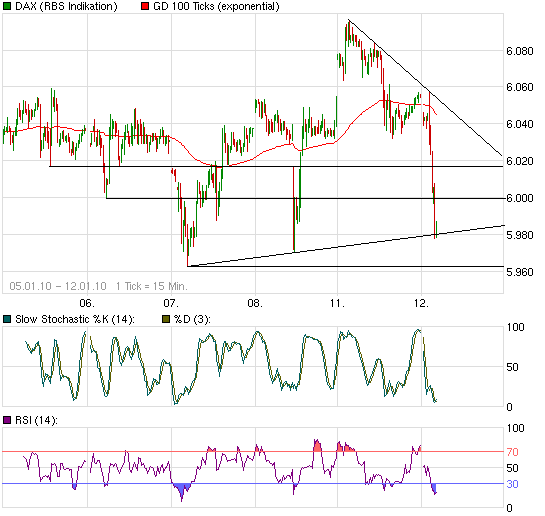This screenshot has height=516, width=545.
Task: Select the 'GD 100 Ticks (exponential)' legend label
Action: (x=216, y=6)
